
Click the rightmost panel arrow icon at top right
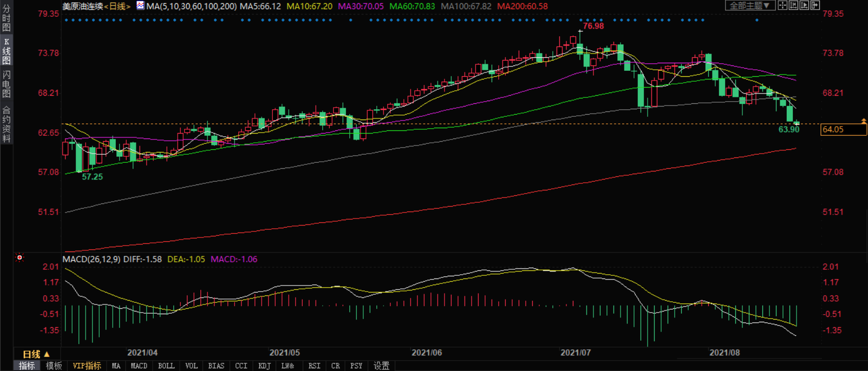pos(815,5)
